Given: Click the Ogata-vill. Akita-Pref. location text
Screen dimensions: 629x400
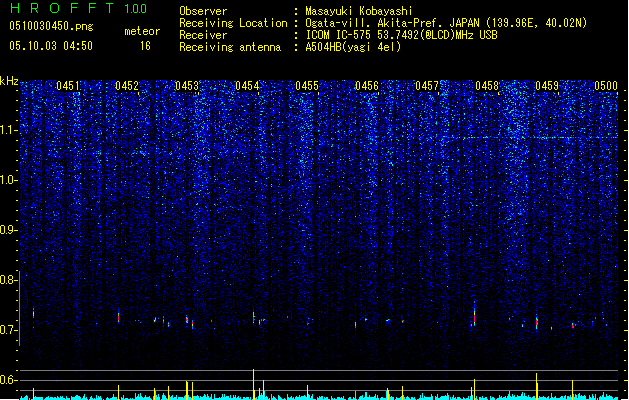Looking at the screenshot, I should [x=446, y=23].
